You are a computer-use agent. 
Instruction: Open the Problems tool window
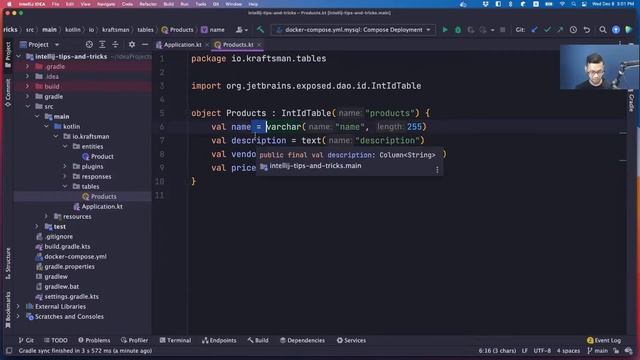94,340
